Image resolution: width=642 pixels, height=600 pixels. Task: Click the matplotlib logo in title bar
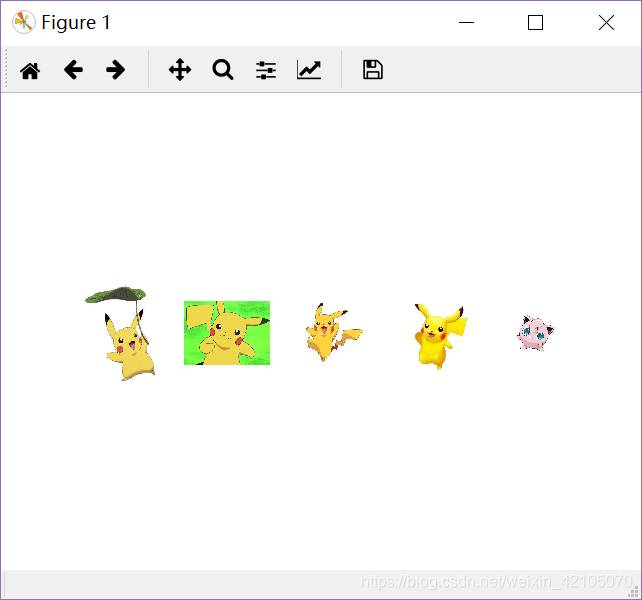(23, 22)
